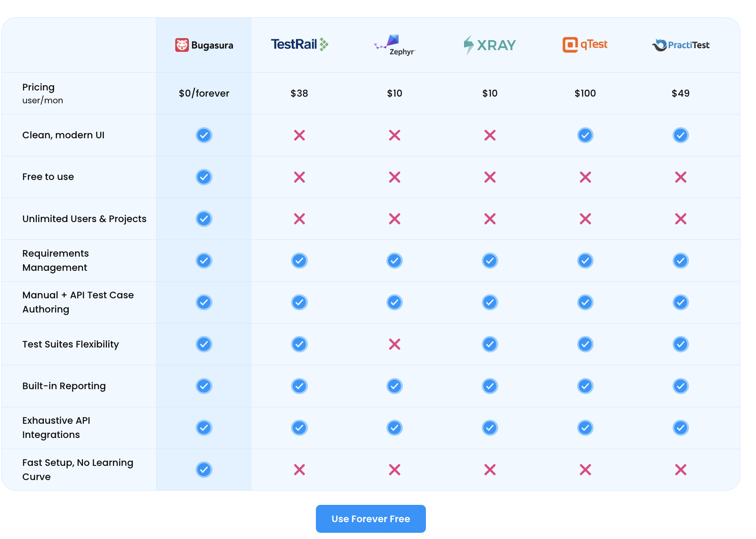Click the Bugasura logo

point(204,45)
